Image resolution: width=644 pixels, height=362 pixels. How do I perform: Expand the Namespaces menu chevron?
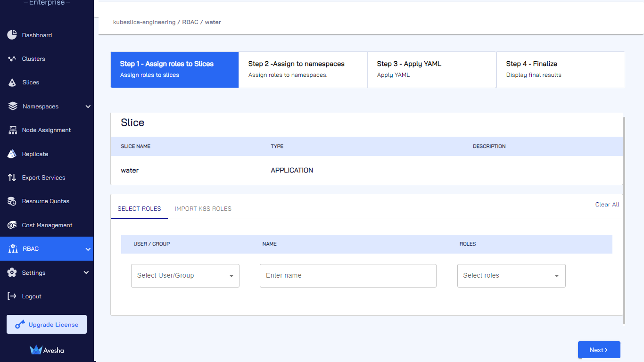pyautogui.click(x=88, y=107)
